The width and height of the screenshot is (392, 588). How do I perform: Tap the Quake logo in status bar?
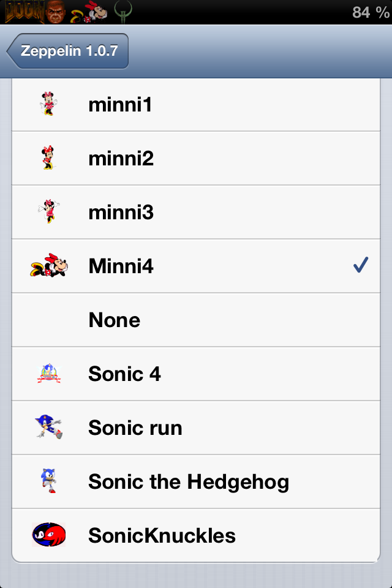point(121,12)
